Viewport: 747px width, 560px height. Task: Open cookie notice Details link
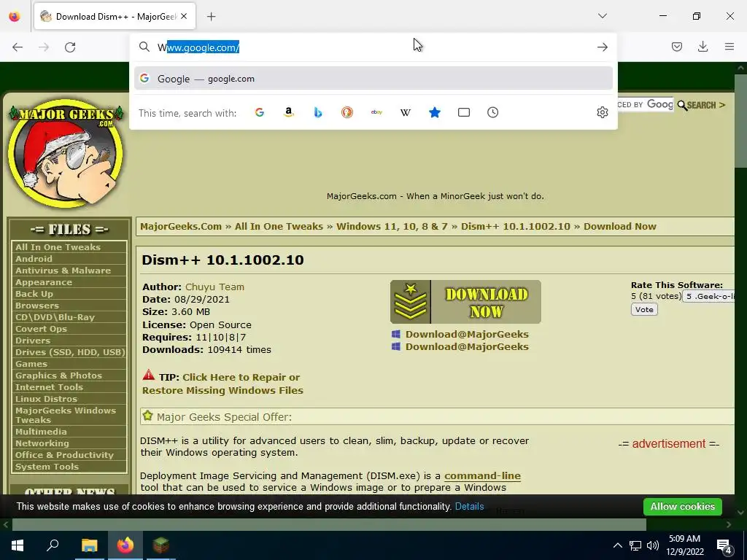pos(469,507)
